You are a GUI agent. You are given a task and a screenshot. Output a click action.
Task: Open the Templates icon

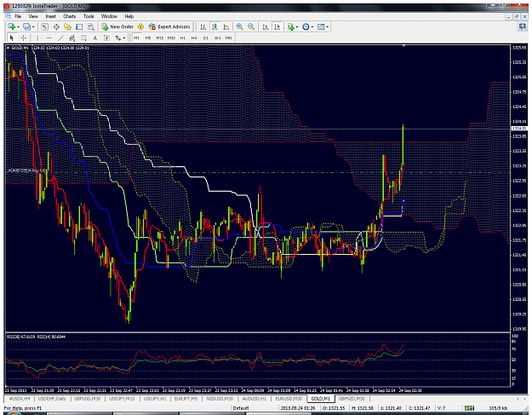[x=321, y=26]
